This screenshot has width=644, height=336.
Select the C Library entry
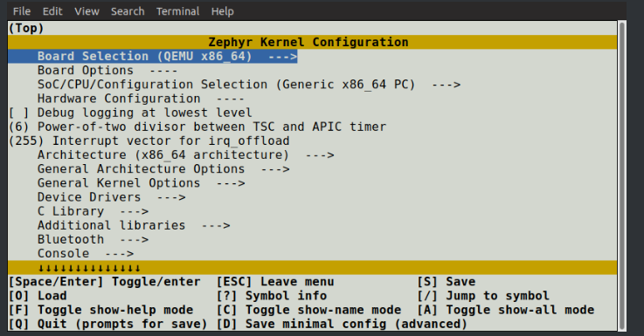[x=93, y=211]
